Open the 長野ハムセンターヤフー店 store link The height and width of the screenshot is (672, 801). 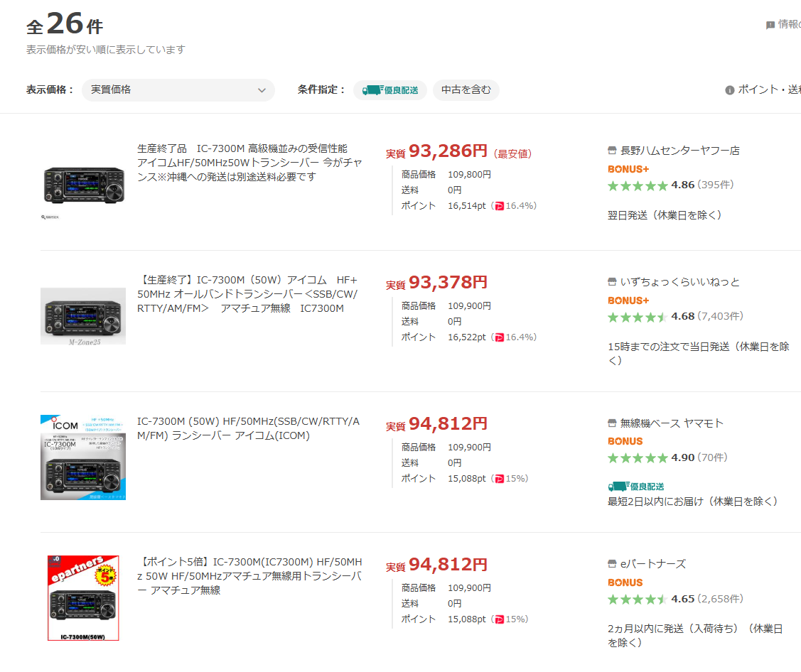click(x=679, y=151)
